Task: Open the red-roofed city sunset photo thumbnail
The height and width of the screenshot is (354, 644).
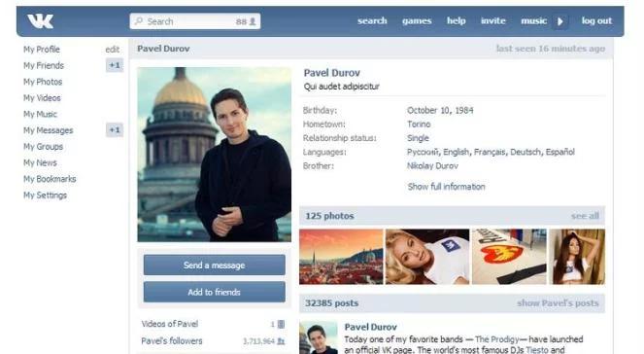Action: click(341, 257)
